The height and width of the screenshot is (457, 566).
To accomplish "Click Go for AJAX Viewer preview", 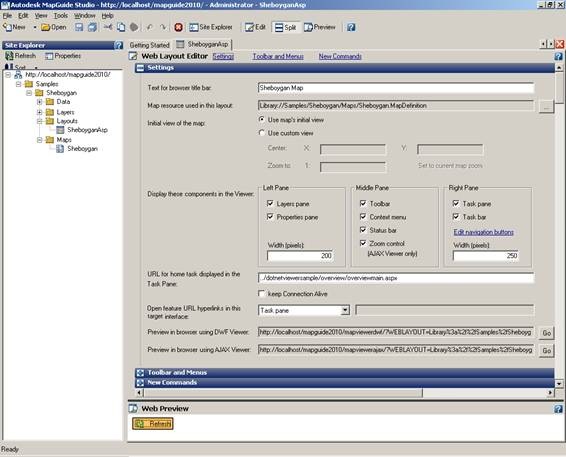I will pyautogui.click(x=547, y=350).
